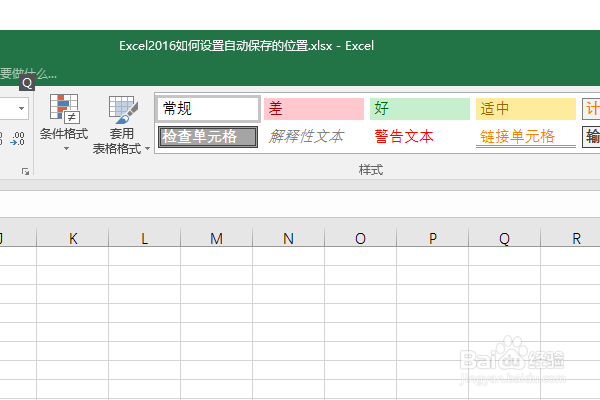
Task: Open the number format dialog launcher
Action: (x=25, y=171)
